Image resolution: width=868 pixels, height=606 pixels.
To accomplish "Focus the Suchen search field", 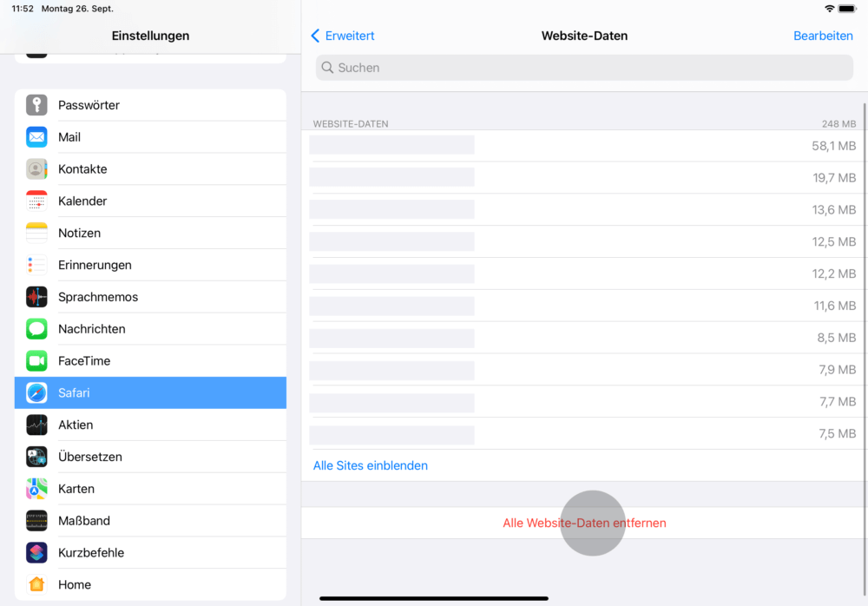I will [x=584, y=68].
